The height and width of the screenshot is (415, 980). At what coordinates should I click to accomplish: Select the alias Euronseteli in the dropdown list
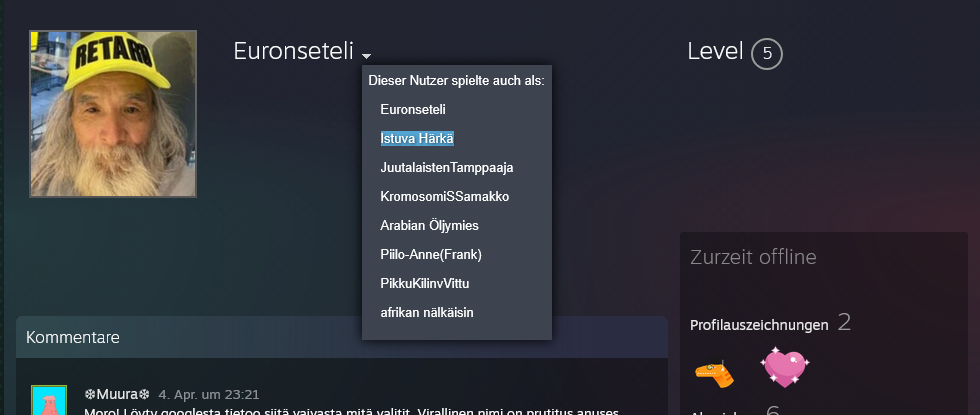pos(413,109)
